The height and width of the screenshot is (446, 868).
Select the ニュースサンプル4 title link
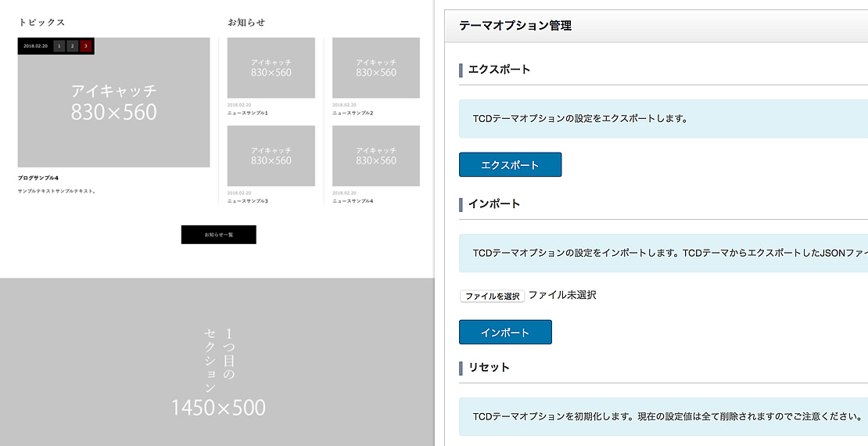click(353, 201)
